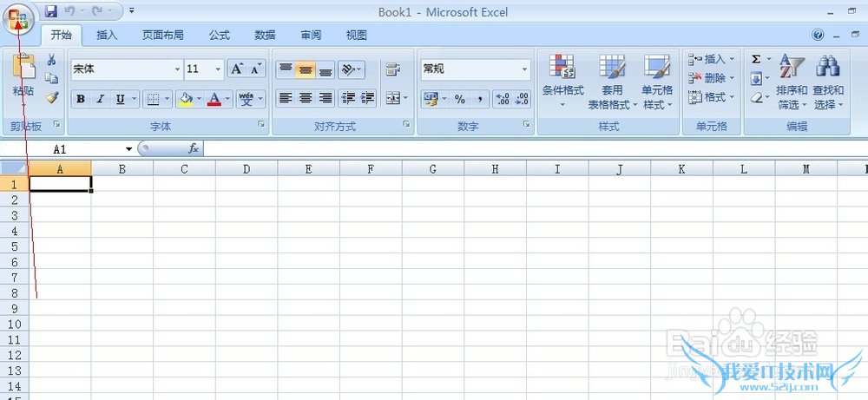
Task: Apply comma style
Action: coord(480,99)
